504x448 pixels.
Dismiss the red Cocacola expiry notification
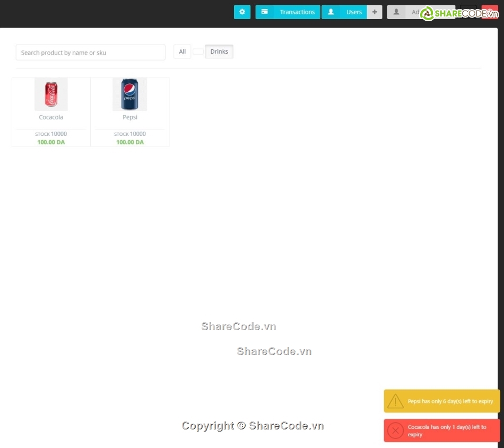pos(450,430)
